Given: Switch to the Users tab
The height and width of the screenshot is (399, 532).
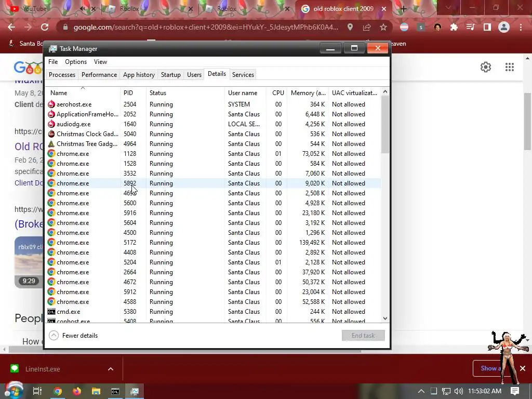Looking at the screenshot, I should [194, 75].
